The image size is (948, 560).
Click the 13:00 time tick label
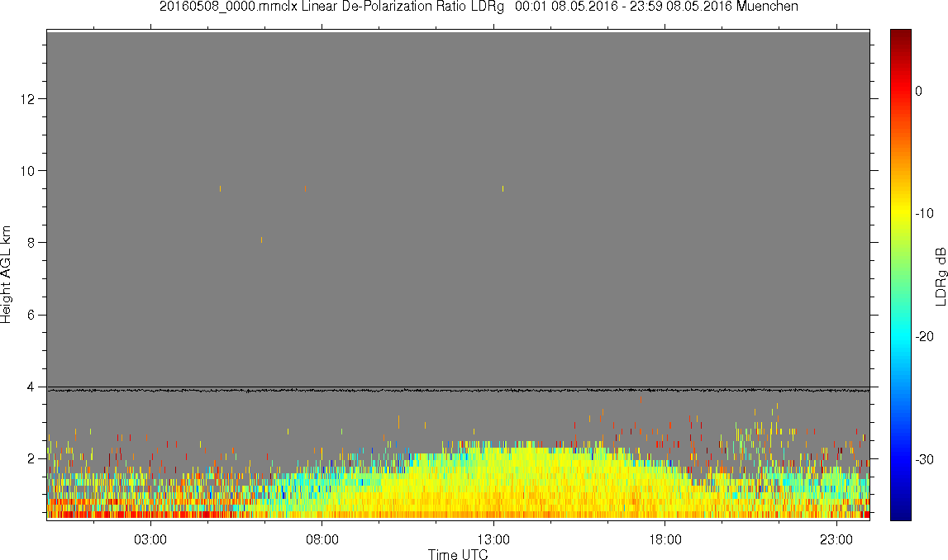(x=493, y=539)
